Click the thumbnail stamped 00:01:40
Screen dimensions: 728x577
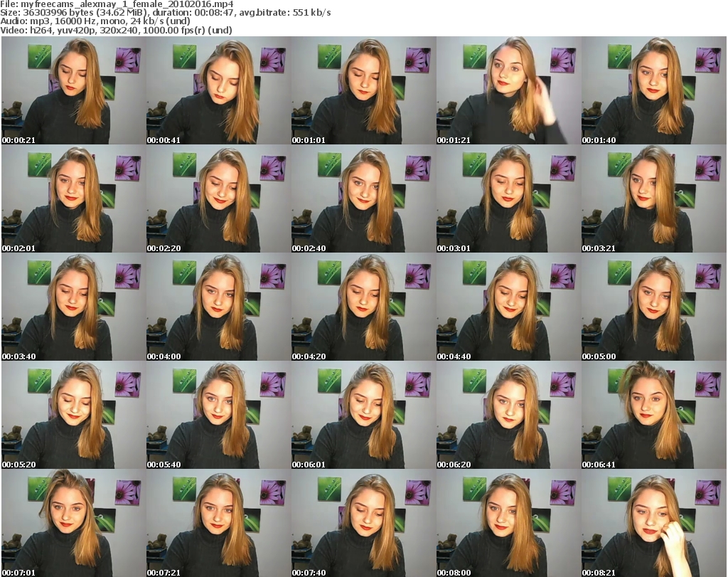[654, 90]
